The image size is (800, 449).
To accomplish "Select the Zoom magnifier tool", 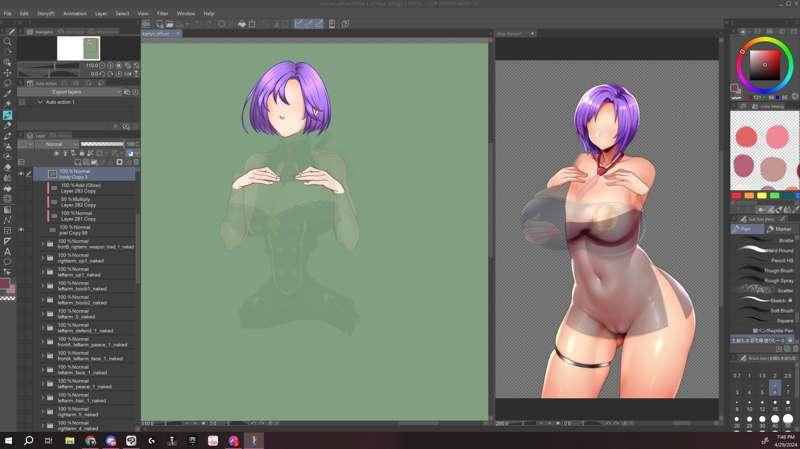I will pyautogui.click(x=7, y=42).
